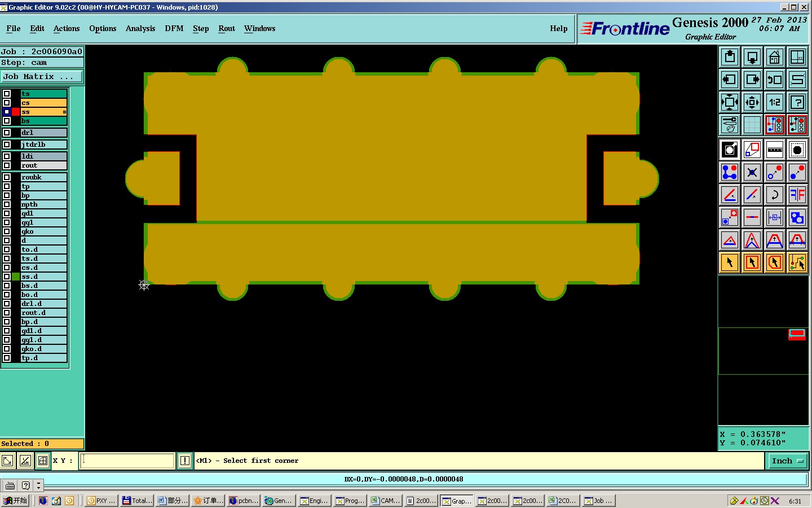Image resolution: width=812 pixels, height=508 pixels.
Task: Open the File menu
Action: click(14, 28)
